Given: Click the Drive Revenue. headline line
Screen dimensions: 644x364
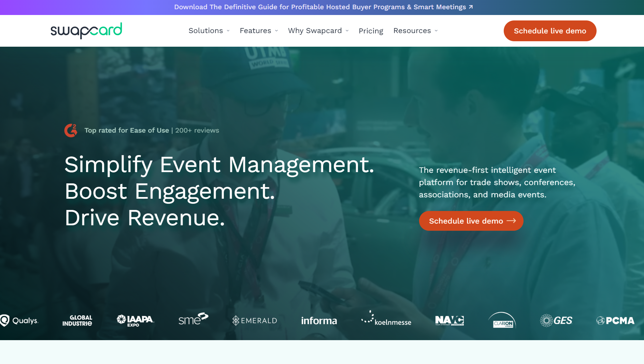Looking at the screenshot, I should click(145, 218).
